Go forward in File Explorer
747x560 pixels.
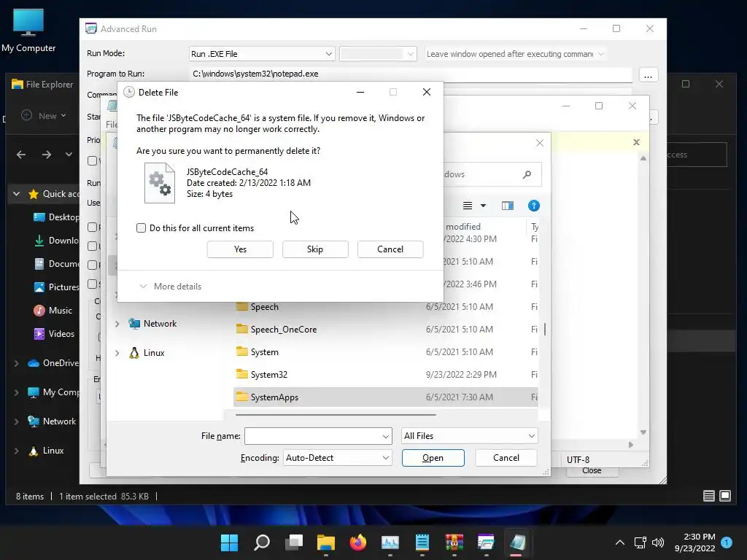pos(46,155)
